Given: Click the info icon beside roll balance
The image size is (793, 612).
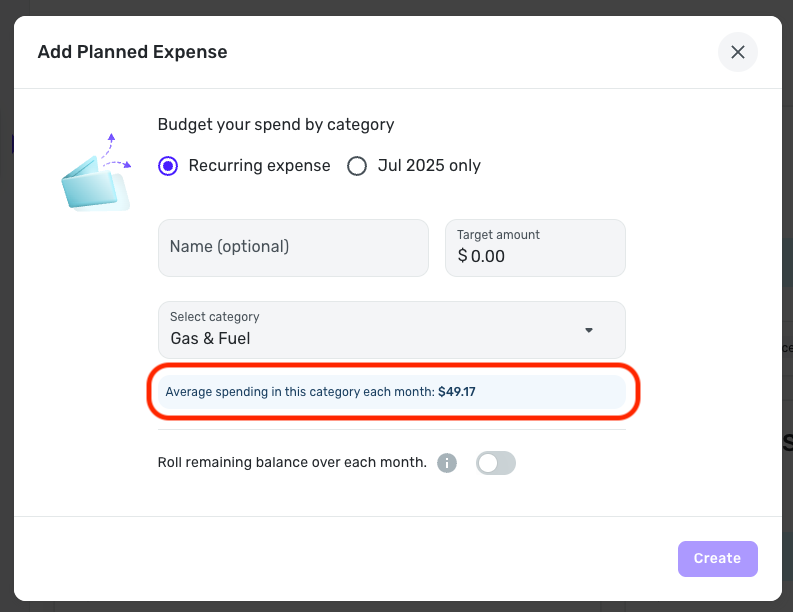Looking at the screenshot, I should pyautogui.click(x=447, y=463).
